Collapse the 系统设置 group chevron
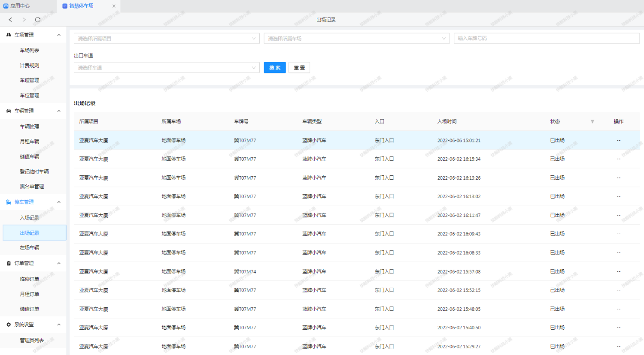644x355 pixels. tap(59, 325)
